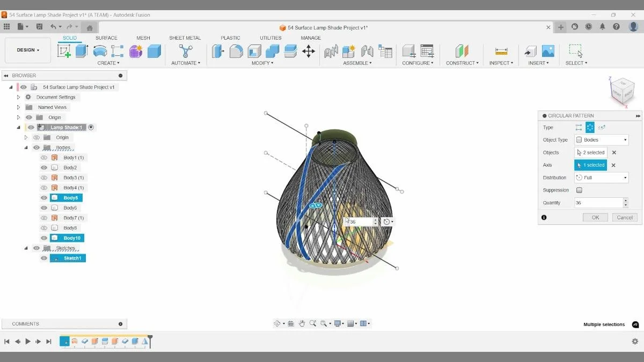Screen dimensions: 644x362
Task: Clear the Objects selection with X
Action: click(x=614, y=153)
